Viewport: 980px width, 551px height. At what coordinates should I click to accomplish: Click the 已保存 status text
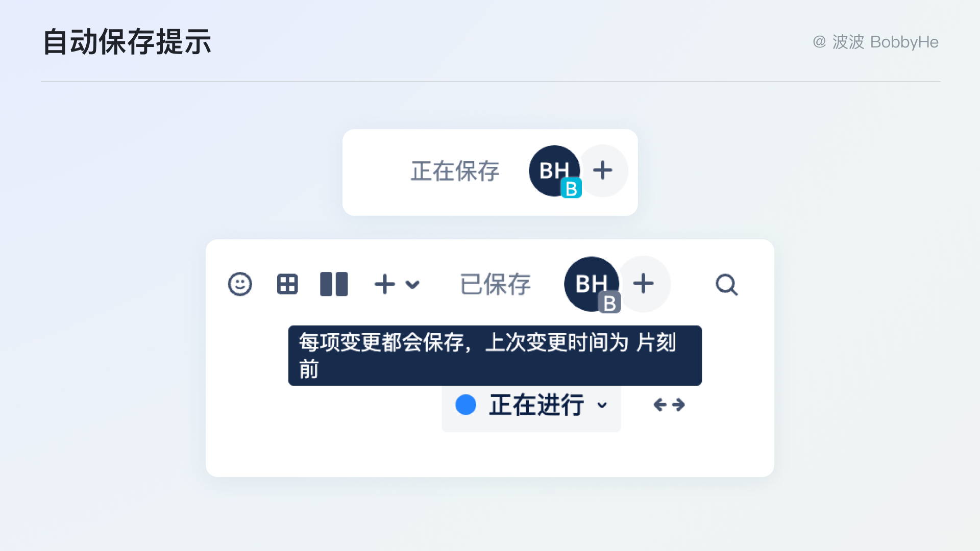pos(495,284)
